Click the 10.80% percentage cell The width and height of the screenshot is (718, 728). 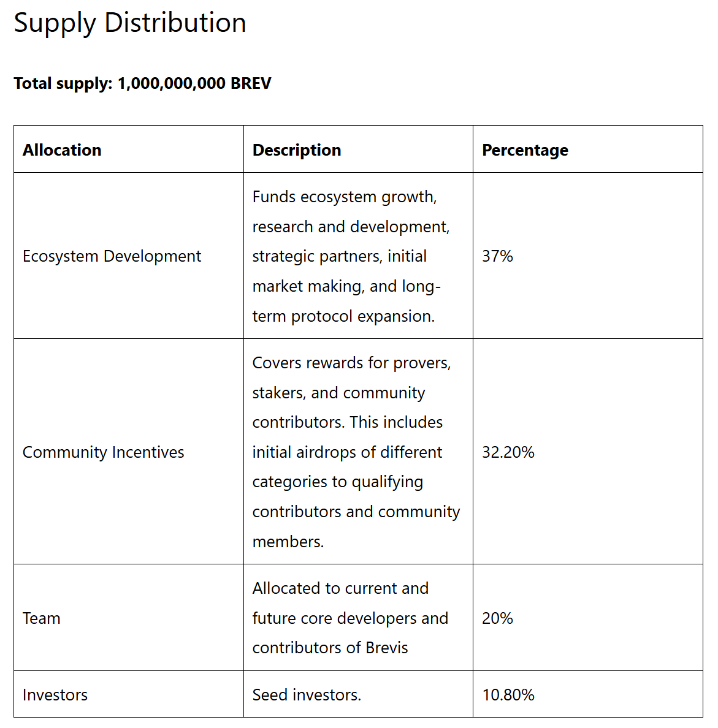508,695
